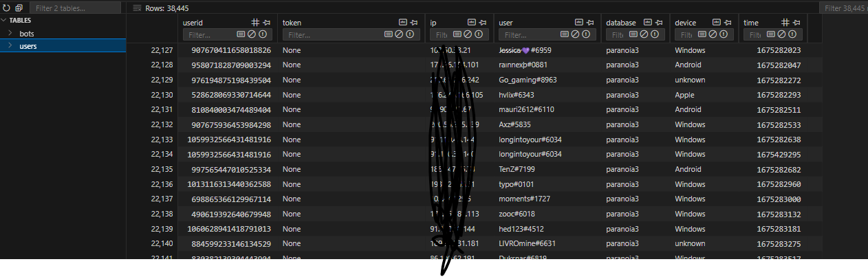This screenshot has width=868, height=277.
Task: Click the type icon in database header
Action: pyautogui.click(x=647, y=23)
